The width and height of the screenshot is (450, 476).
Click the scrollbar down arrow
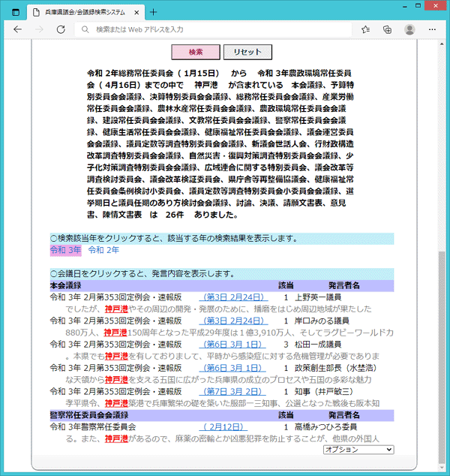(x=442, y=468)
